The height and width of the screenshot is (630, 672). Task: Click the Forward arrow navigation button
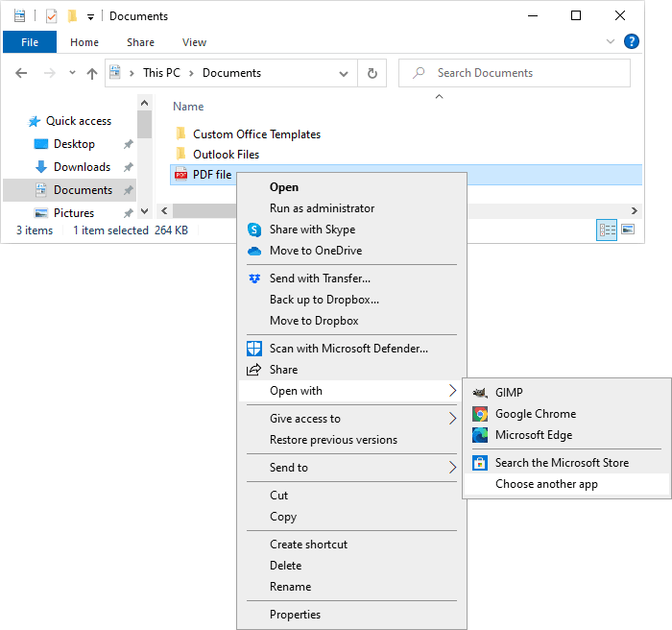coord(50,73)
